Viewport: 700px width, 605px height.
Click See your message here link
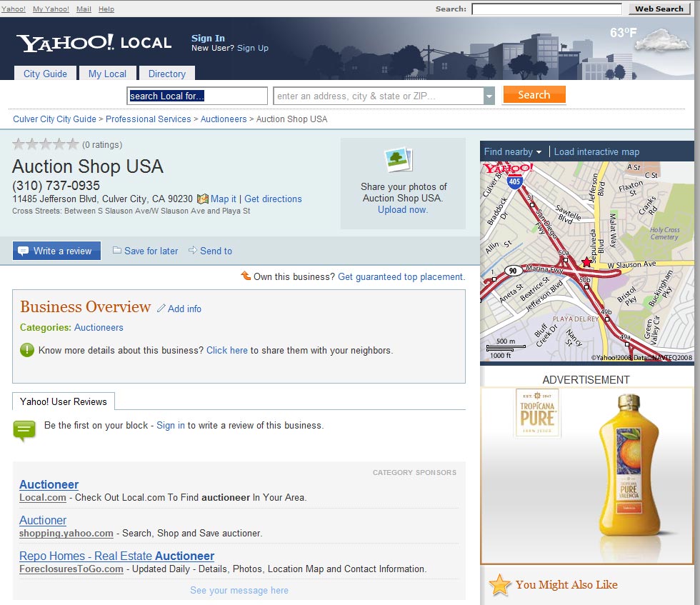239,590
